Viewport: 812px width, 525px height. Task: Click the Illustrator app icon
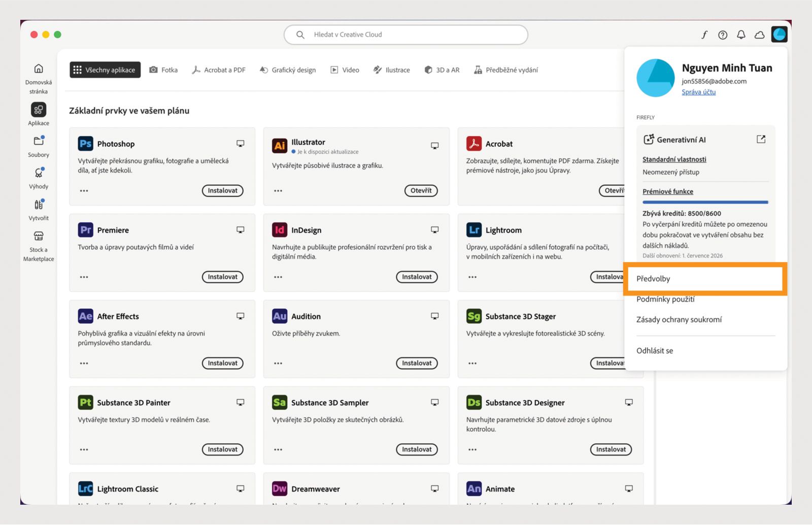(x=280, y=146)
